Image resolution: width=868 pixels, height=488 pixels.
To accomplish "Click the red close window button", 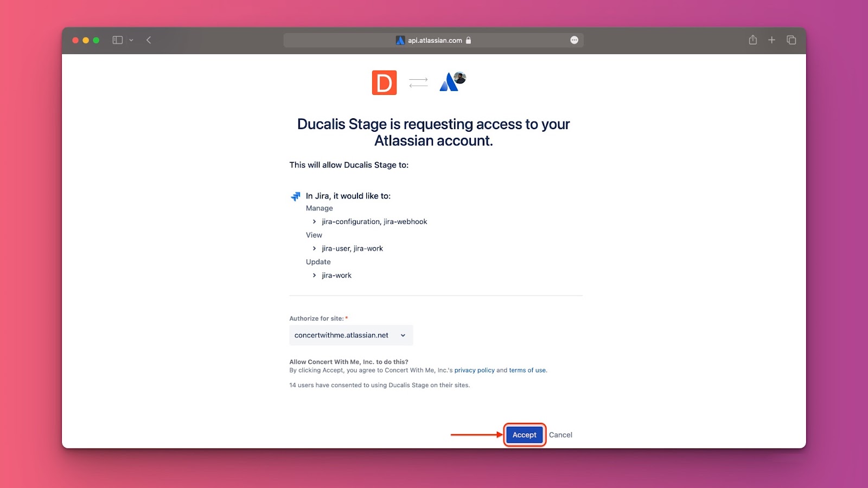I will point(75,40).
